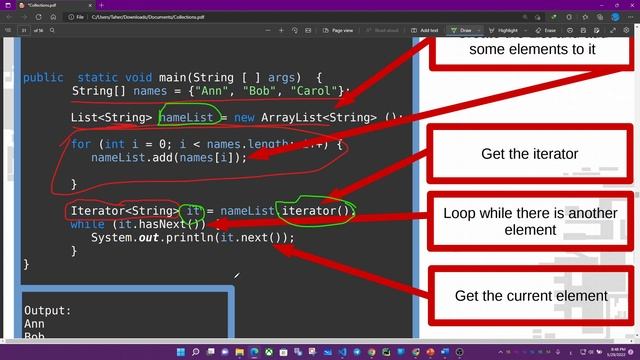
Task: Open the tab actions menu icon
Action: point(8,5)
